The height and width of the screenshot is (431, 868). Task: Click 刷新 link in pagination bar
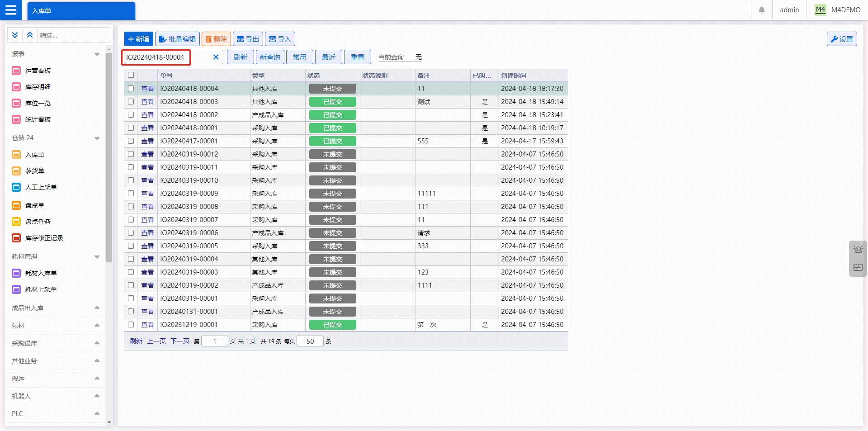point(136,341)
